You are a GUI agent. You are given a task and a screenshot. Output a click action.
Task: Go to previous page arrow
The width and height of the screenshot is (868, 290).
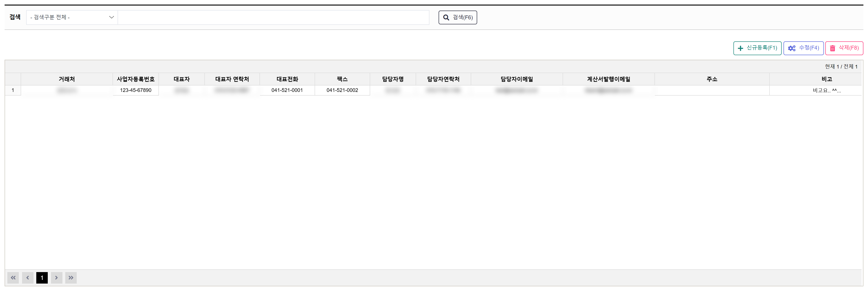(x=28, y=278)
